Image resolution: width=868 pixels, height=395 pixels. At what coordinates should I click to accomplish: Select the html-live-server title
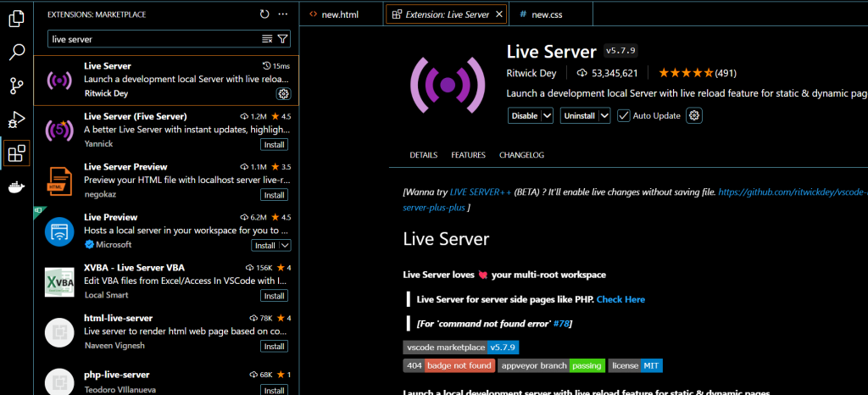click(119, 318)
